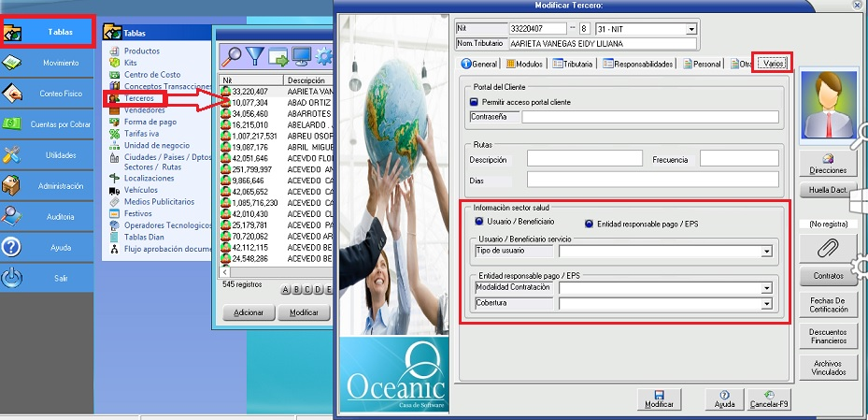Click the funnel filter icon

coord(255,55)
